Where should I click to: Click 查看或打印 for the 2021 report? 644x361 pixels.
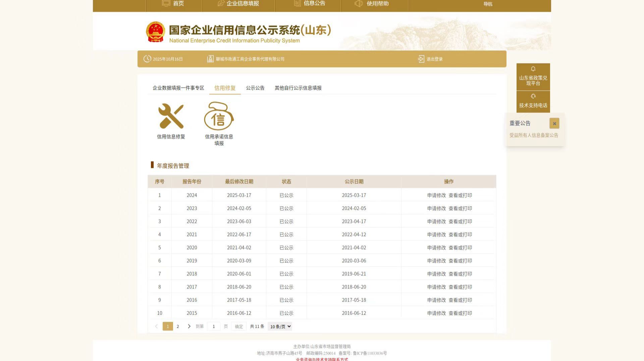pos(460,235)
